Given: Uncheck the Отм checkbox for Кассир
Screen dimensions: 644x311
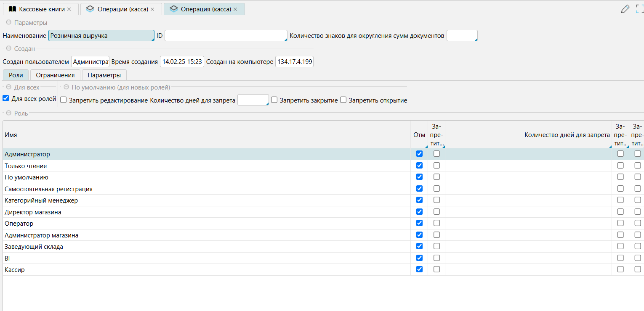Looking at the screenshot, I should point(419,269).
